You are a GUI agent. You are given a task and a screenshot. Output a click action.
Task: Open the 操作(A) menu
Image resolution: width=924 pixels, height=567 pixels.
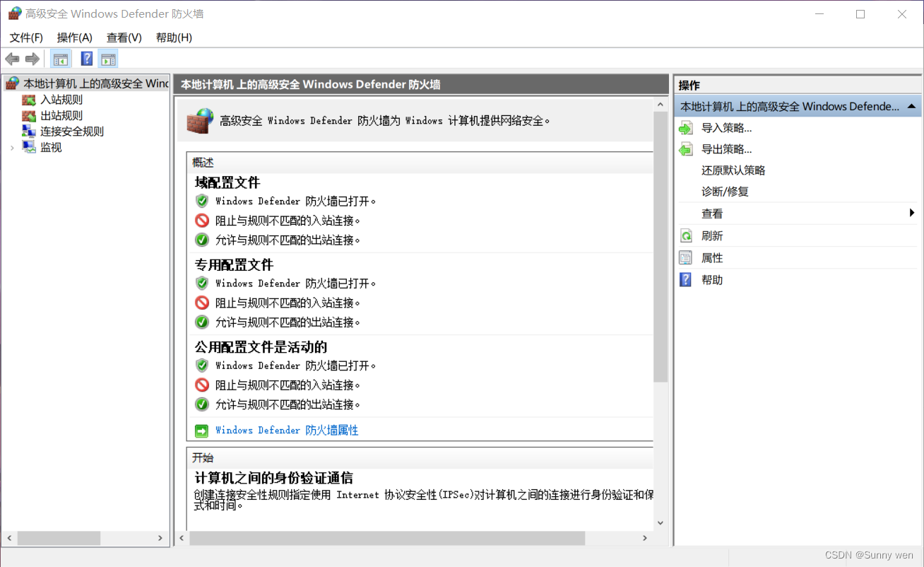point(74,37)
